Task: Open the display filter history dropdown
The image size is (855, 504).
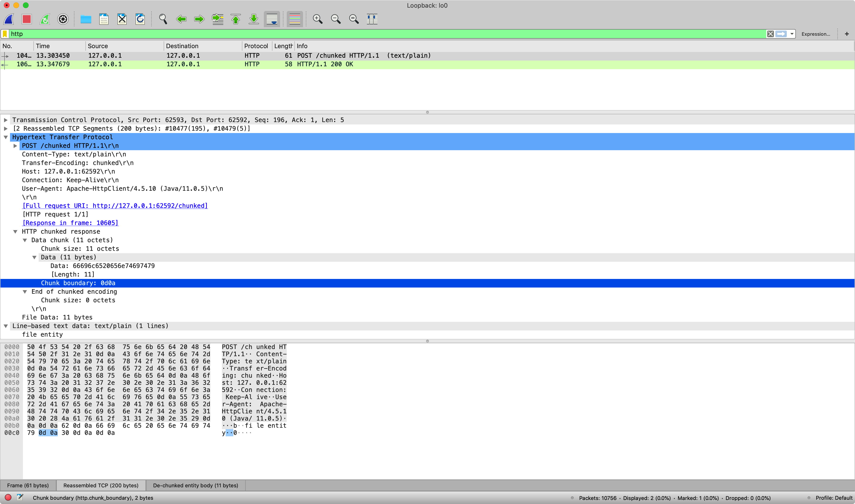Action: tap(792, 34)
